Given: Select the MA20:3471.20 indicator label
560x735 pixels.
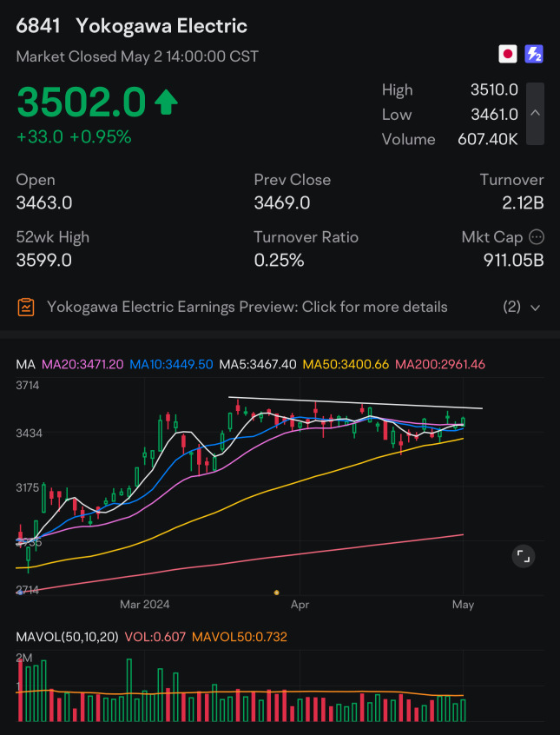Looking at the screenshot, I should click(x=82, y=364).
